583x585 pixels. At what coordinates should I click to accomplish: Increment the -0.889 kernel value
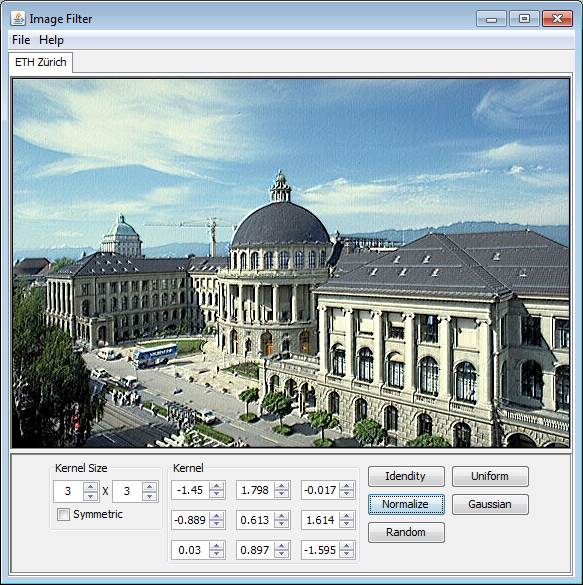(x=216, y=516)
